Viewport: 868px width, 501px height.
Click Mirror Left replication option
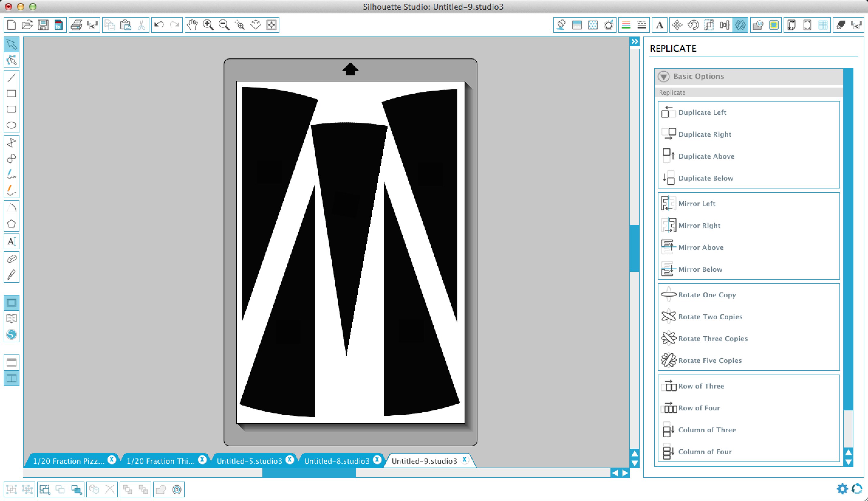click(696, 203)
